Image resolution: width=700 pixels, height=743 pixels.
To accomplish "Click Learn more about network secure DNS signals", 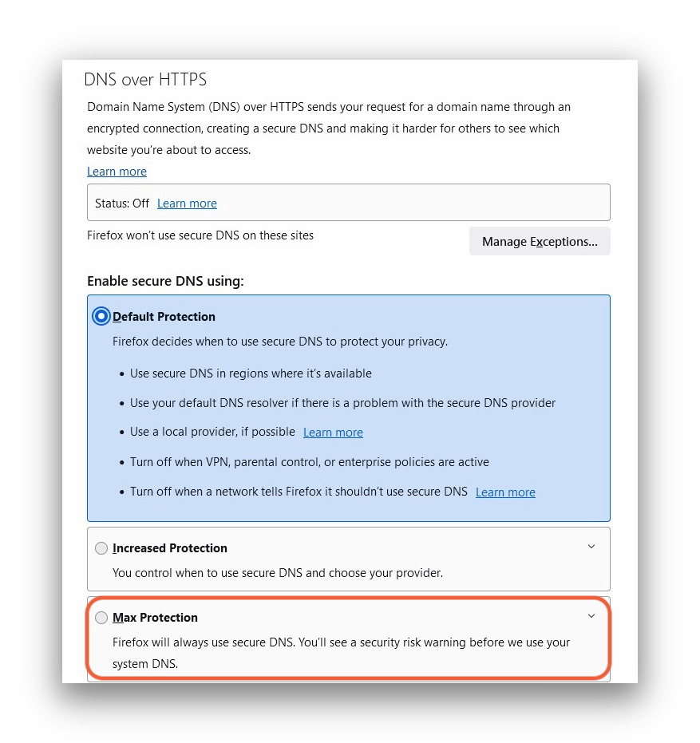I will 505,492.
